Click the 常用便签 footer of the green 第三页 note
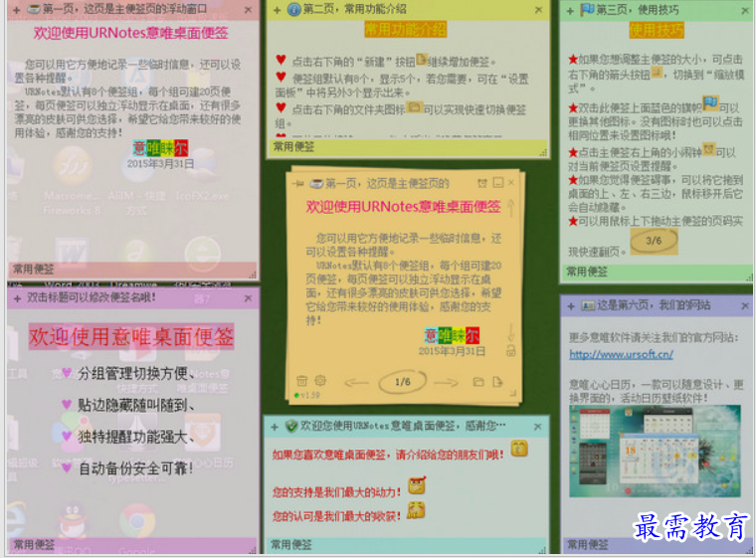This screenshot has width=756, height=558. pos(587,272)
